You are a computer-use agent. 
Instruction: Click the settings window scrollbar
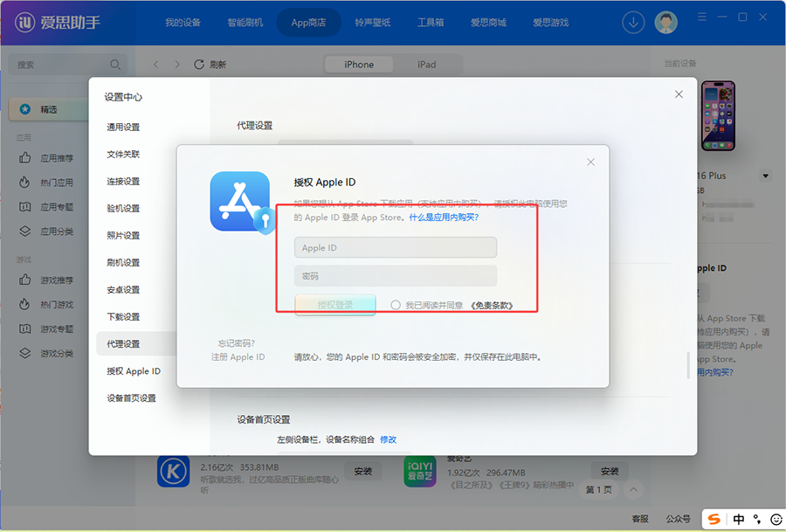pyautogui.click(x=689, y=364)
